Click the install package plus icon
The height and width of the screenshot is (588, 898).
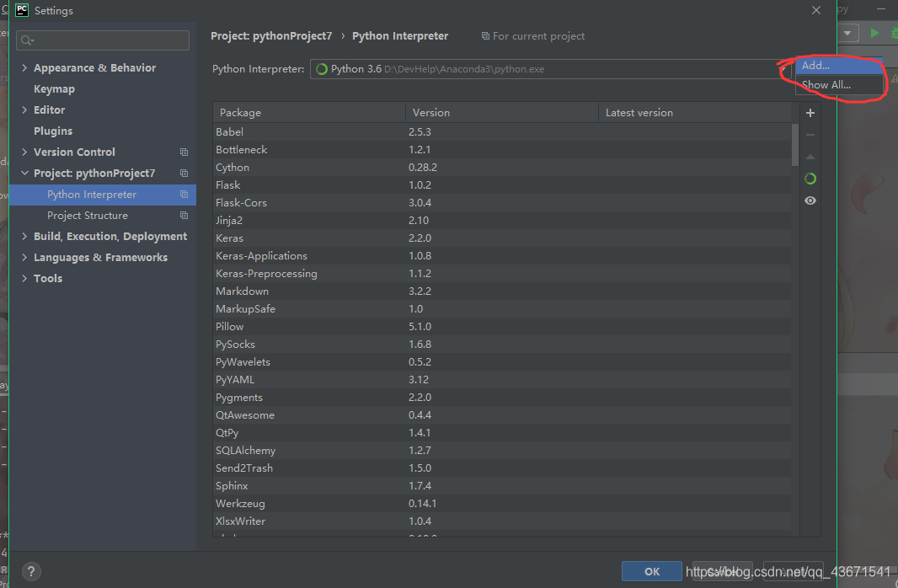click(810, 113)
